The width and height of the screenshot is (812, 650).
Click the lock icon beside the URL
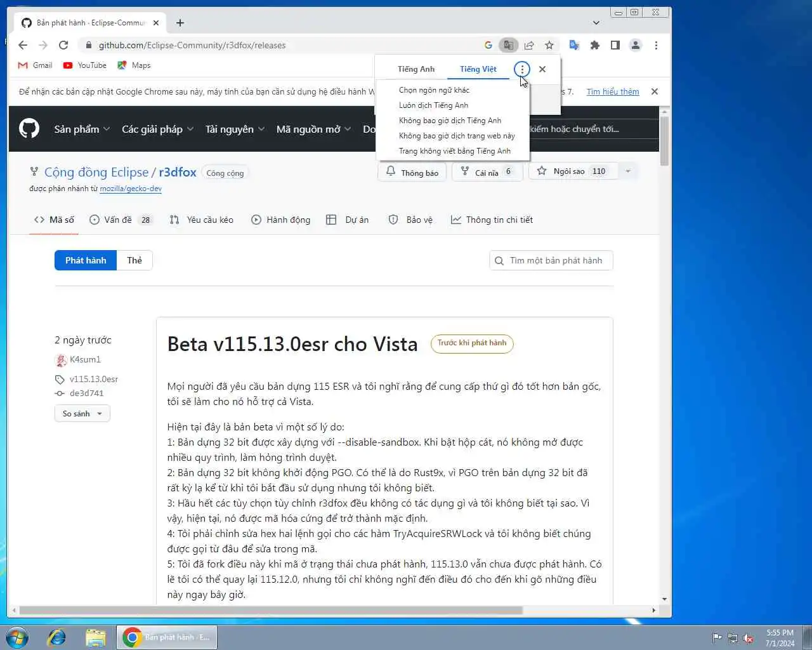(88, 45)
